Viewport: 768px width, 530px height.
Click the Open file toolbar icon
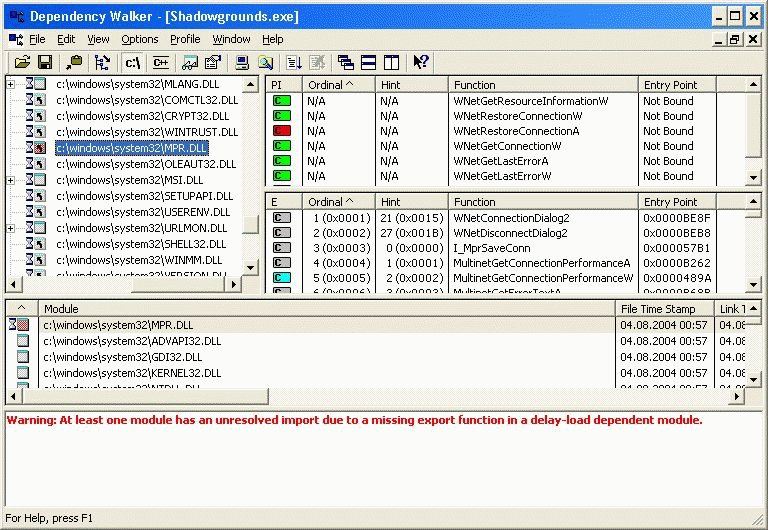pyautogui.click(x=22, y=62)
